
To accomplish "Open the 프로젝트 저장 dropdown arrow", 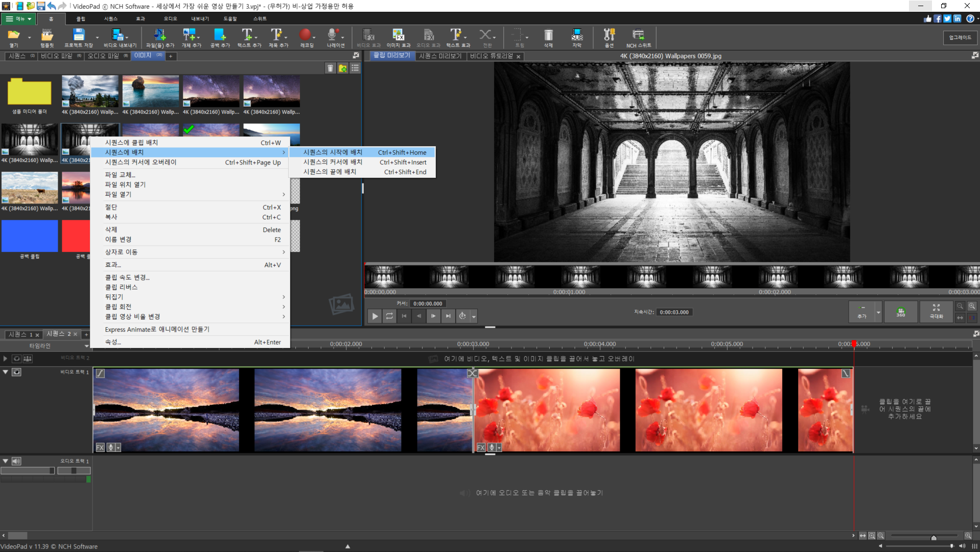I will (x=97, y=37).
